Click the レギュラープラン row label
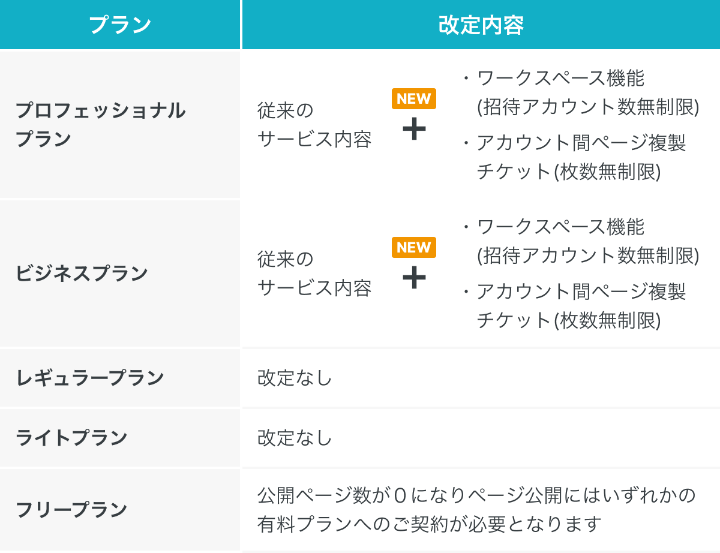 pos(90,378)
